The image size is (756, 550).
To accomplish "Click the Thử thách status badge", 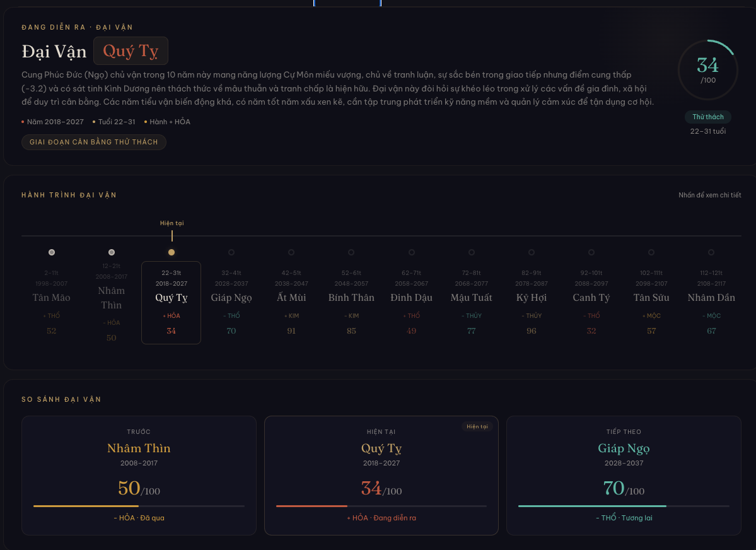I will [707, 117].
